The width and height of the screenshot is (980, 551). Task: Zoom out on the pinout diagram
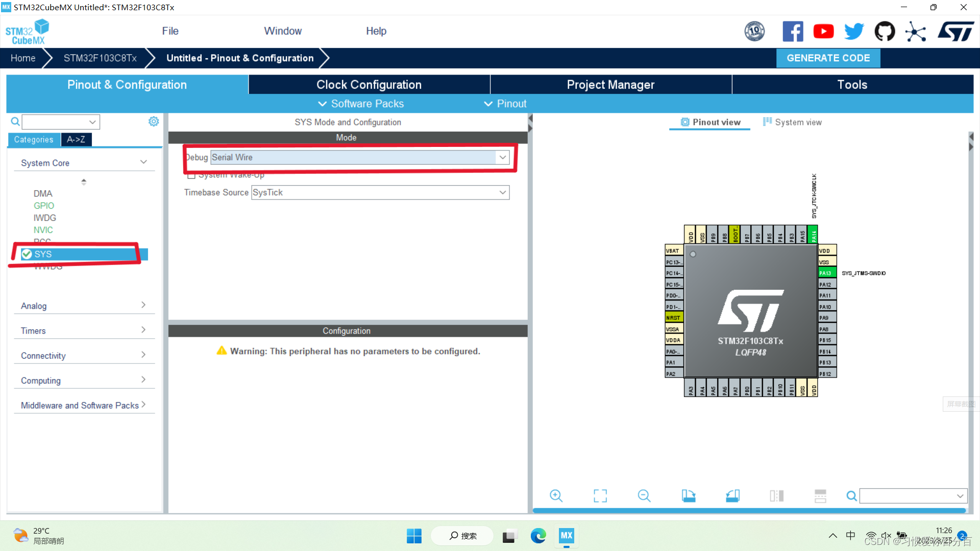pos(644,495)
